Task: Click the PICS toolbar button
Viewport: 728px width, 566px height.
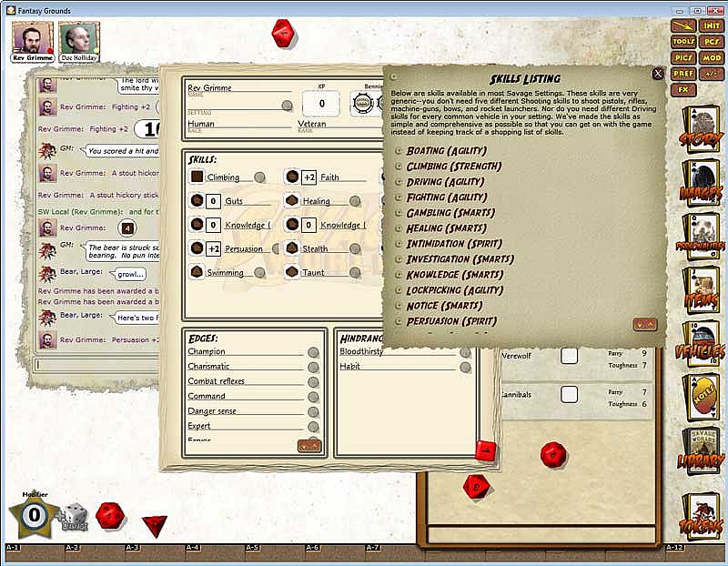Action: (683, 57)
